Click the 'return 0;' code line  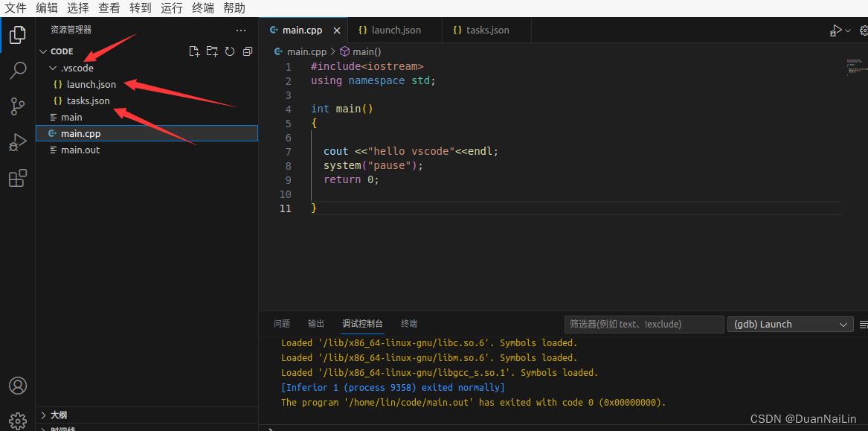point(352,180)
